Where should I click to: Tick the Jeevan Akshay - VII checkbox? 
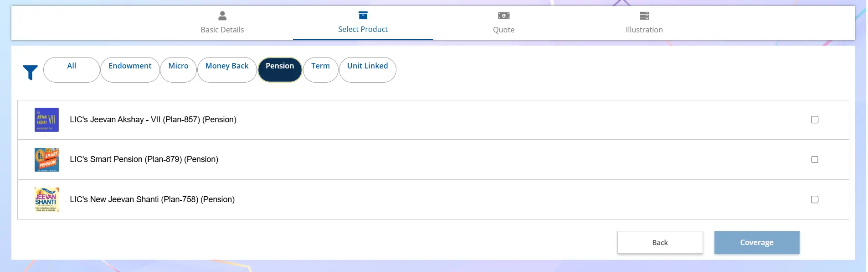tap(815, 120)
